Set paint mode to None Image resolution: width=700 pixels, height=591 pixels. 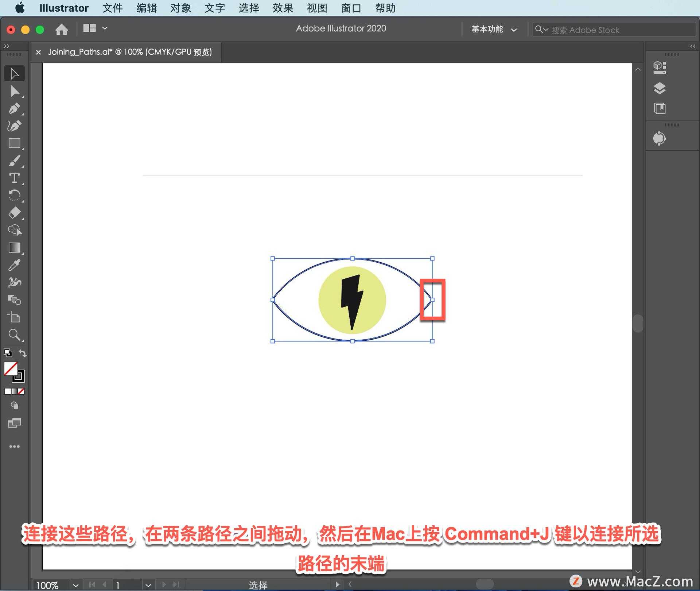tap(22, 391)
